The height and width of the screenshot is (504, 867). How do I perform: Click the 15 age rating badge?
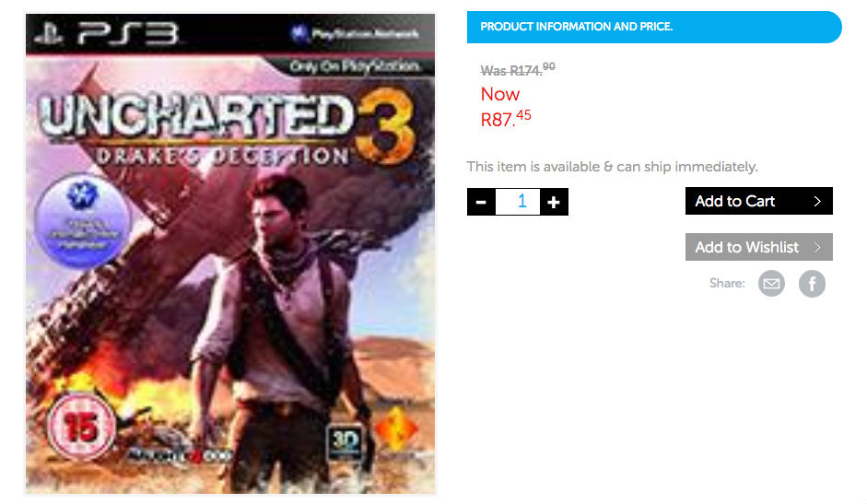pyautogui.click(x=80, y=426)
